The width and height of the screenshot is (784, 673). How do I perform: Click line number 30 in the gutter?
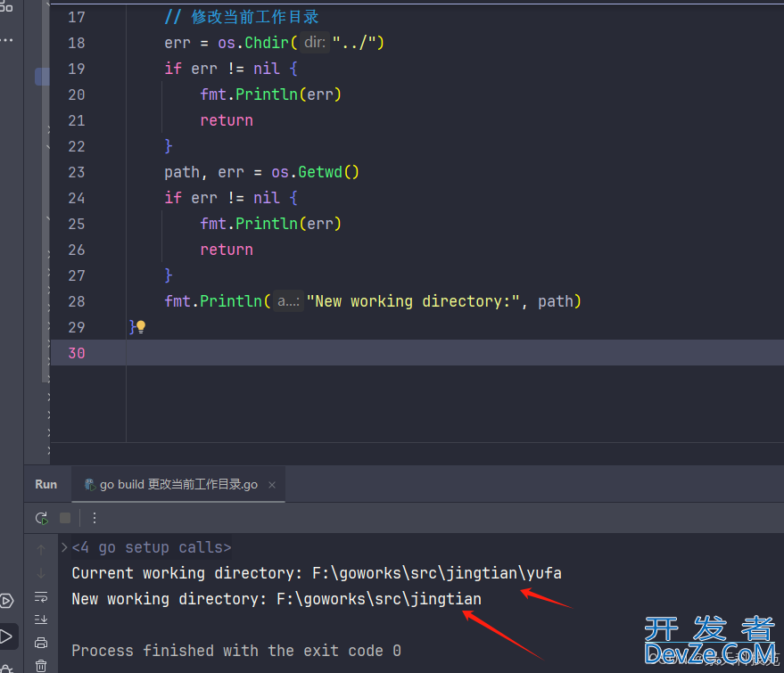click(77, 353)
